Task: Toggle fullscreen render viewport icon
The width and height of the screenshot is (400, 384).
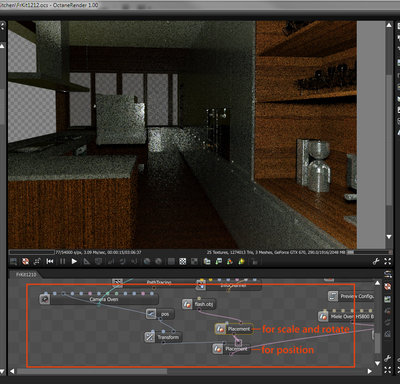Action: point(387,261)
